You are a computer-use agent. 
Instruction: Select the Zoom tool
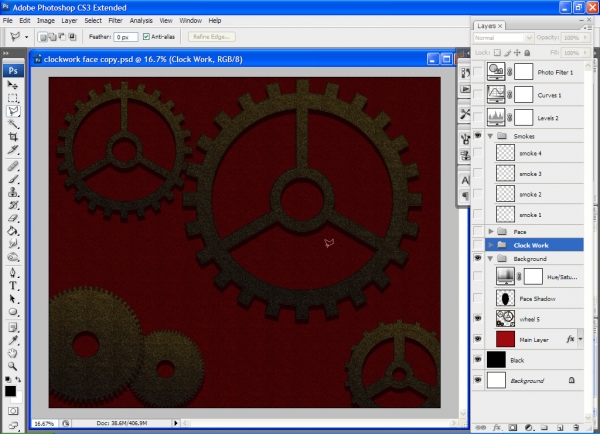13,366
